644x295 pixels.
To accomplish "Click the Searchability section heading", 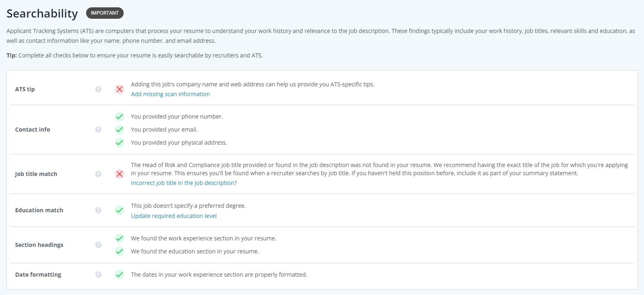I will [42, 13].
